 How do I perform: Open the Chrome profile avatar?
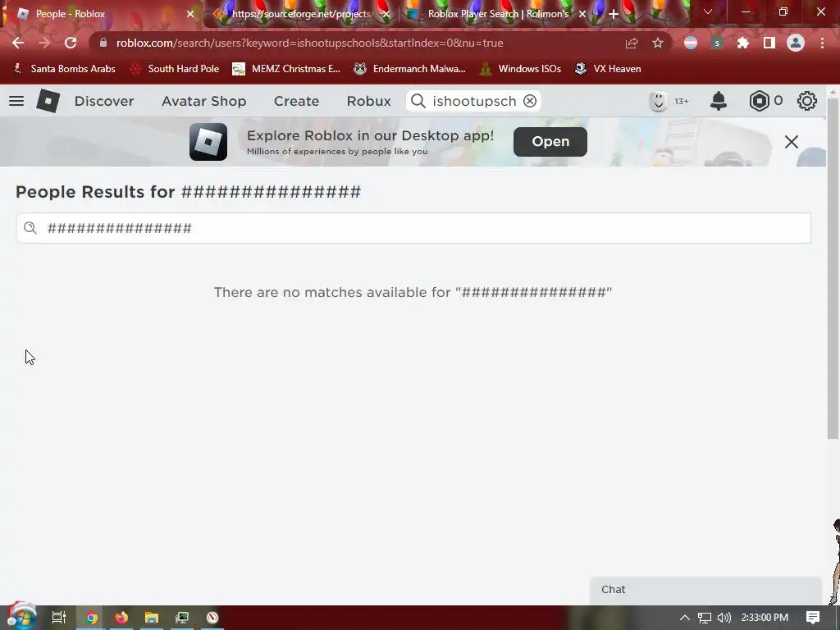pyautogui.click(x=796, y=43)
